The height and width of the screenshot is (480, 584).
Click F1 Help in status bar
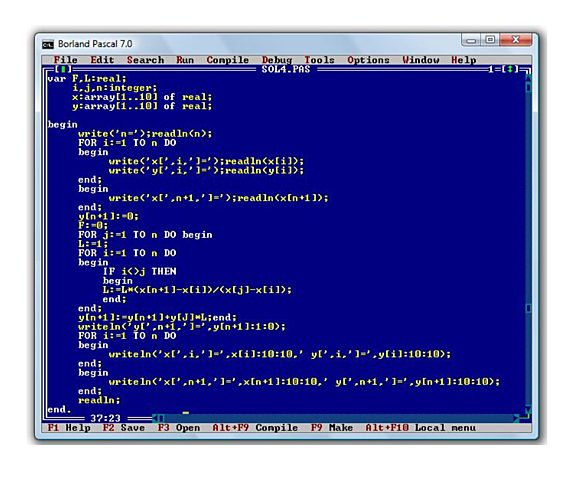69,427
